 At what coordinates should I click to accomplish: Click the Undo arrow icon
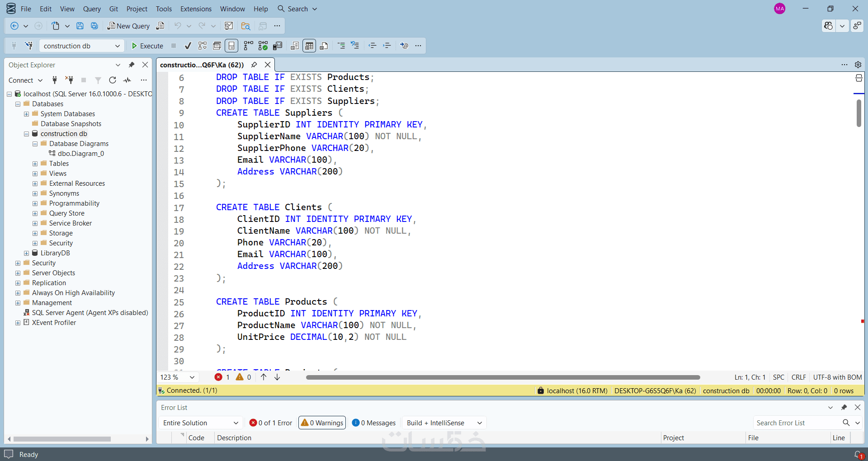click(178, 26)
